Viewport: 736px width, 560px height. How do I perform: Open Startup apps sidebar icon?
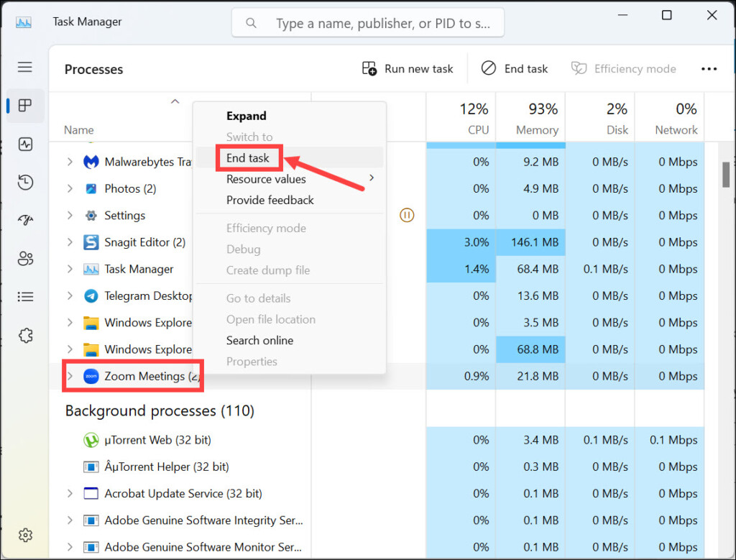click(25, 220)
